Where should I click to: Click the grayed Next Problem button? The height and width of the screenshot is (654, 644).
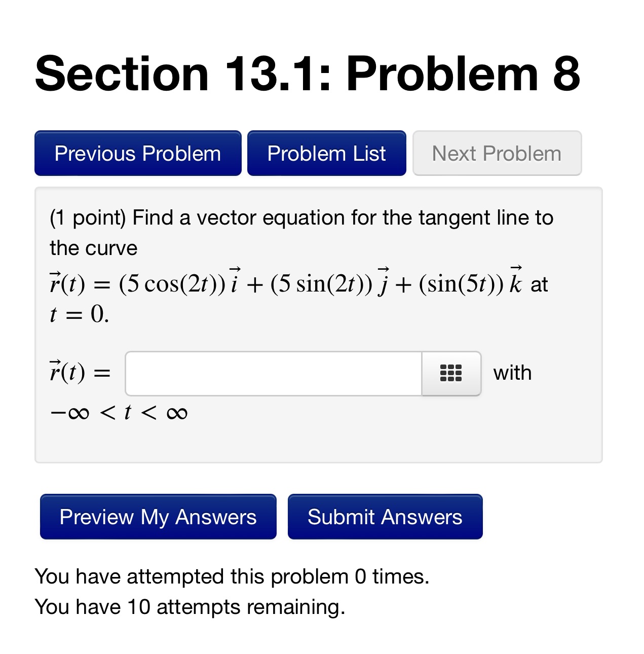(x=496, y=153)
